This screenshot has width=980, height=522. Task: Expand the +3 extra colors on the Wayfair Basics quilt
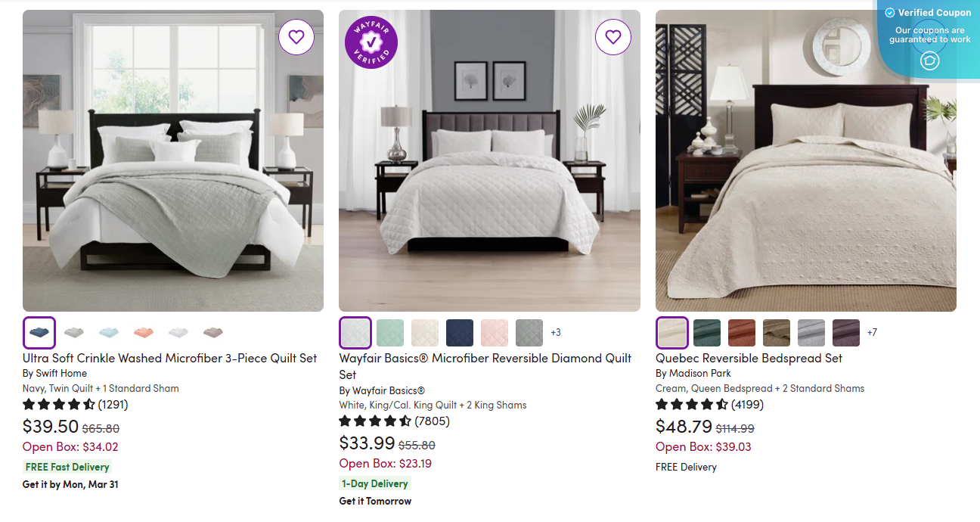pos(557,332)
